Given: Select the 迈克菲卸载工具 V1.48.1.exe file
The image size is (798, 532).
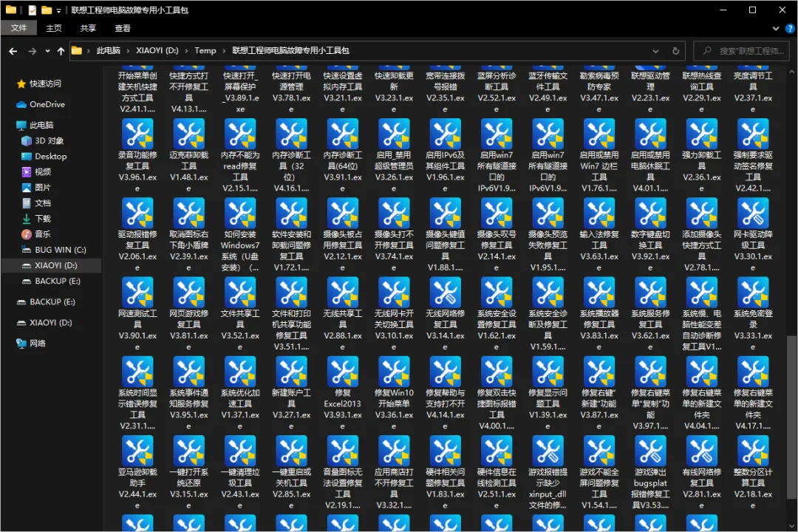Looking at the screenshot, I should click(x=189, y=155).
